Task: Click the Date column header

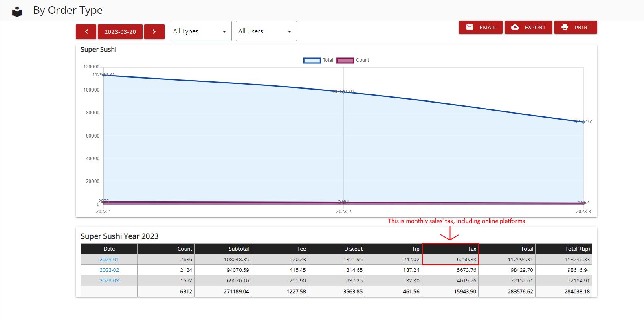Action: [109, 249]
